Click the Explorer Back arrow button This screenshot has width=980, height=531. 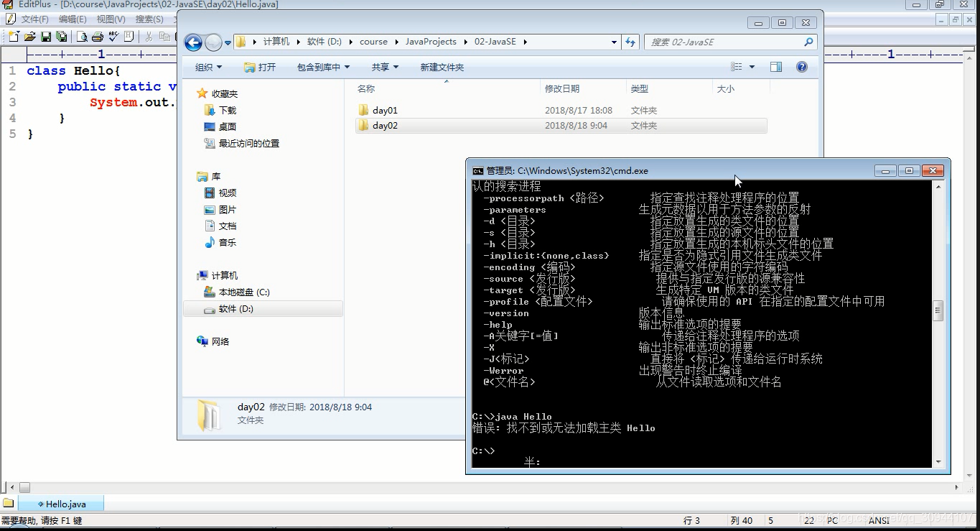193,42
